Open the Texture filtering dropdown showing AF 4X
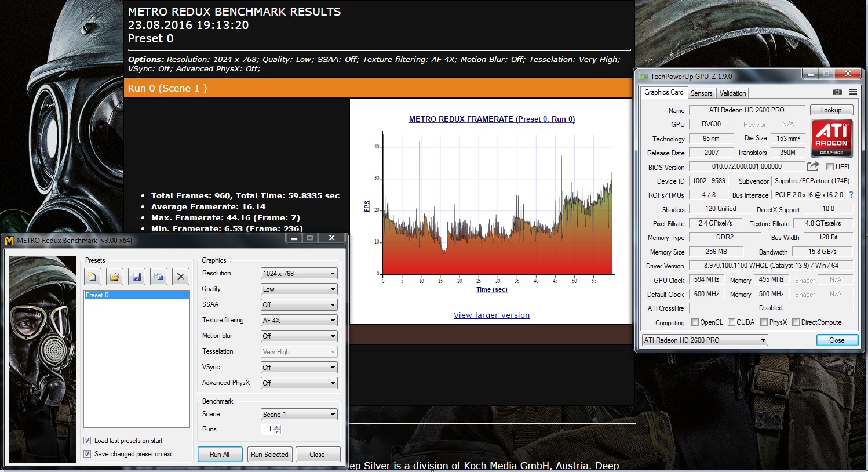 299,321
